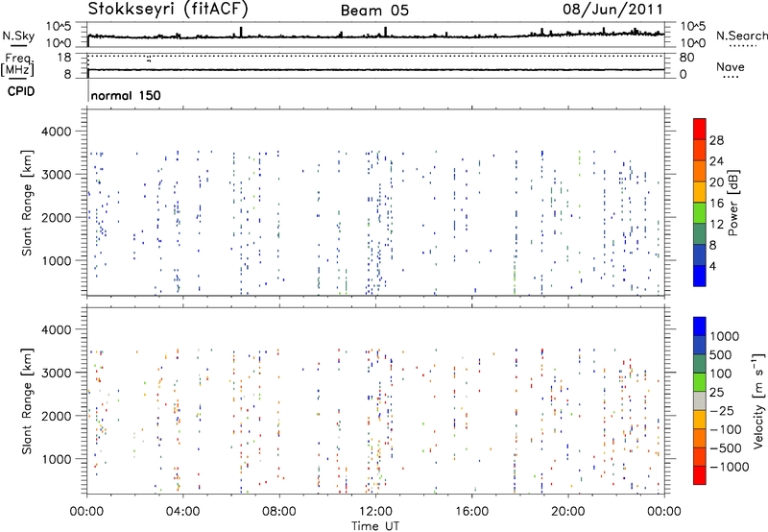Pick the bright blue below-4 dB power swatch

click(x=700, y=276)
